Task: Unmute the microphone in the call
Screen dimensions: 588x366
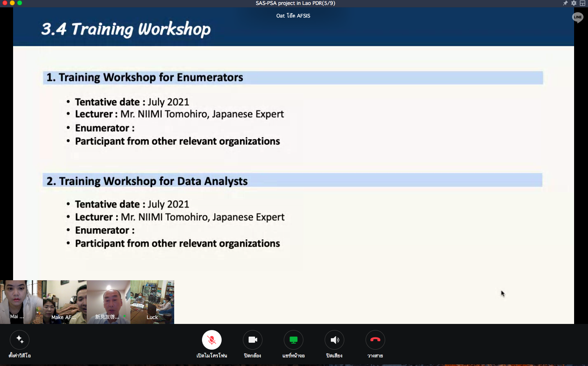Action: [212, 340]
